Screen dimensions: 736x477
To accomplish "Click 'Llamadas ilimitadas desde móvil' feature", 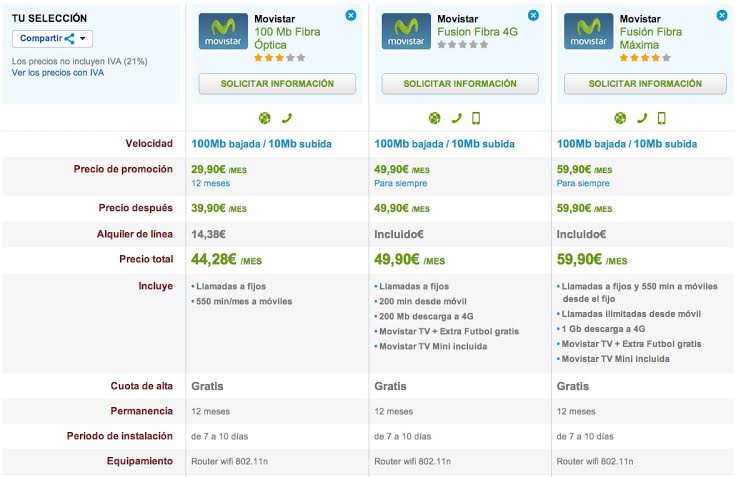I will 631,314.
